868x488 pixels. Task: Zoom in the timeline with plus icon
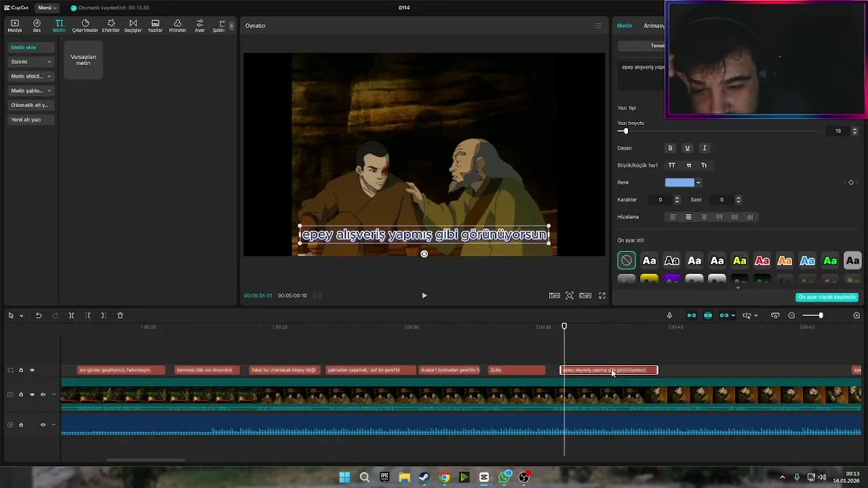[856, 315]
